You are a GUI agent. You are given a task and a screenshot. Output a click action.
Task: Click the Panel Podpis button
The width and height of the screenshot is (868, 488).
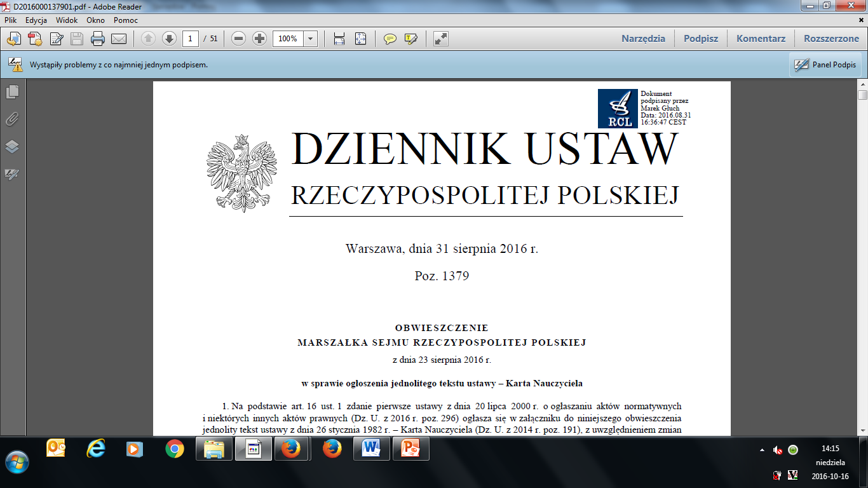click(x=825, y=65)
